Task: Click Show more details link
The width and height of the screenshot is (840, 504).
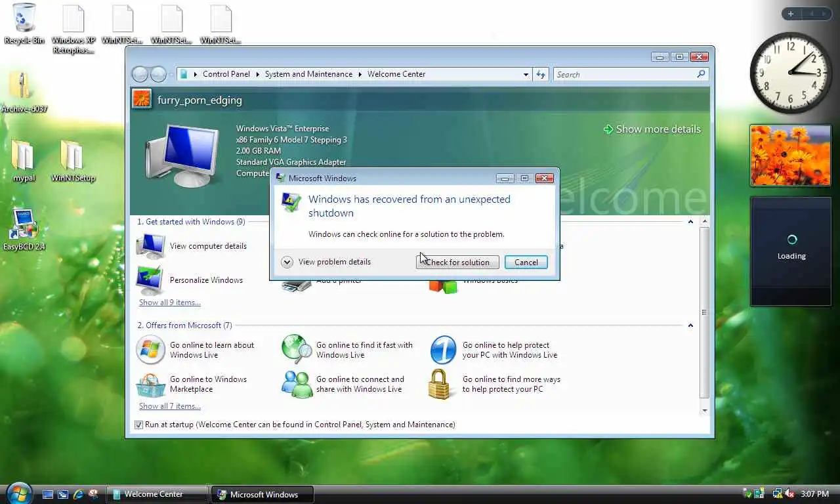Action: [652, 129]
